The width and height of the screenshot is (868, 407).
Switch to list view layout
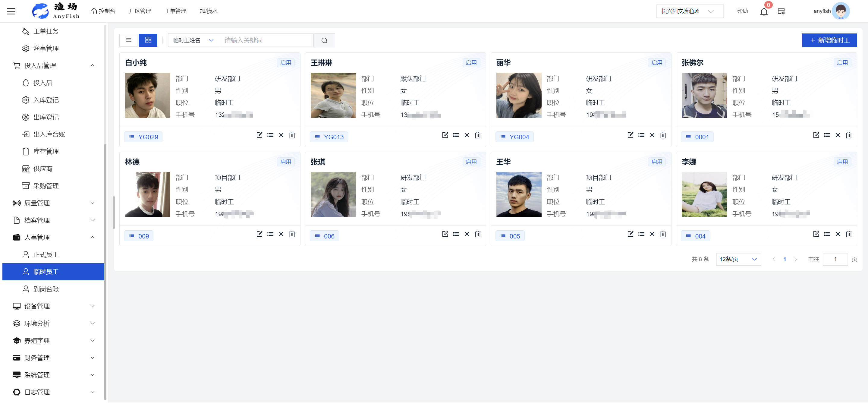coord(128,40)
